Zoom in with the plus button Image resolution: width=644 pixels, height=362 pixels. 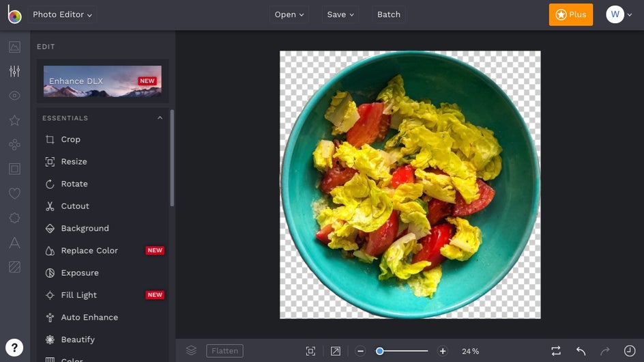[x=442, y=351]
